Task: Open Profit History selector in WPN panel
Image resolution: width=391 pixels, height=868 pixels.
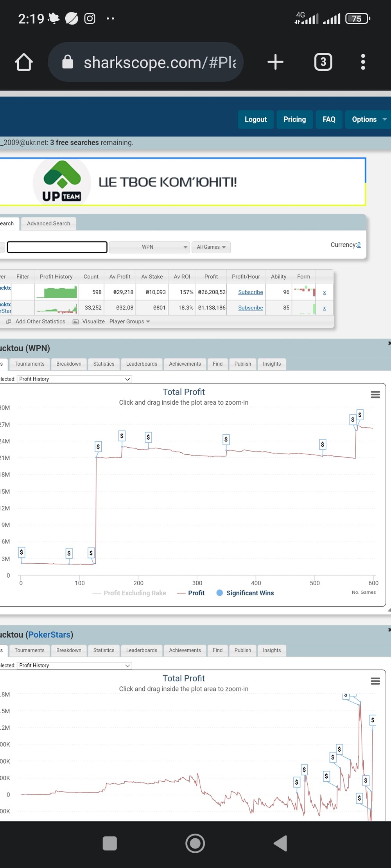Action: pos(74,379)
